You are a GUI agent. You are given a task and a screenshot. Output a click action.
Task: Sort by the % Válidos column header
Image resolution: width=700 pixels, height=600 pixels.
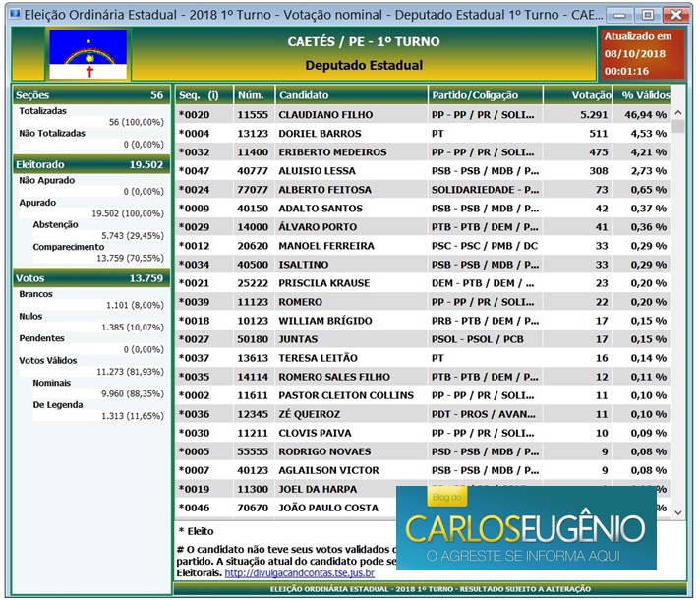pyautogui.click(x=642, y=95)
